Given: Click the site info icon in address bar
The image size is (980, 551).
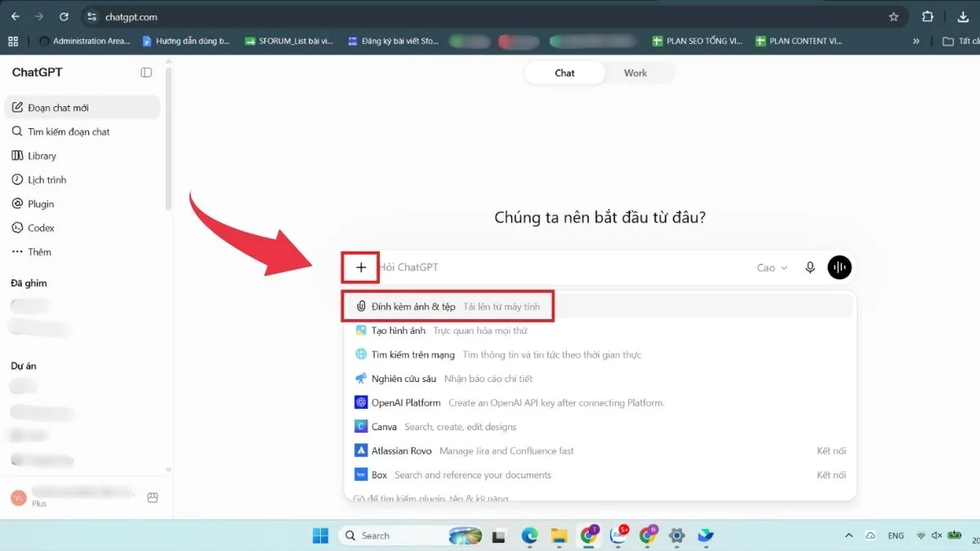Looking at the screenshot, I should (x=92, y=16).
